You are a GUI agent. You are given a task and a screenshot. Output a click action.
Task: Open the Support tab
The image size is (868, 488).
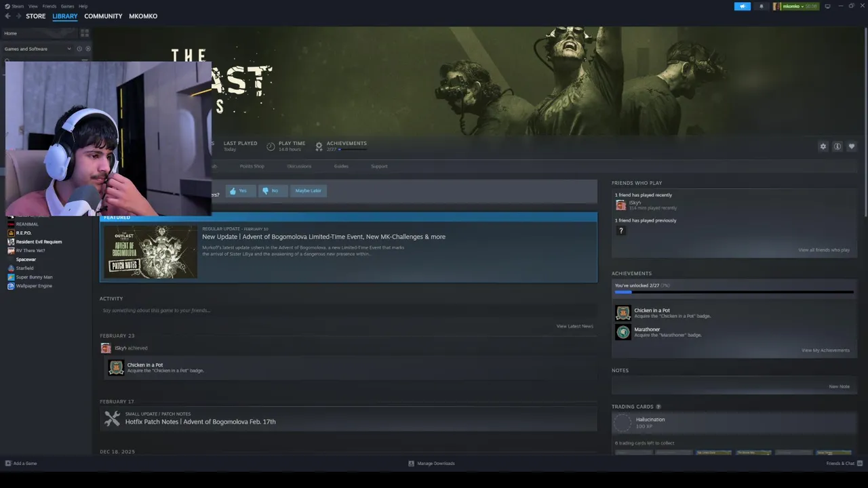click(379, 166)
